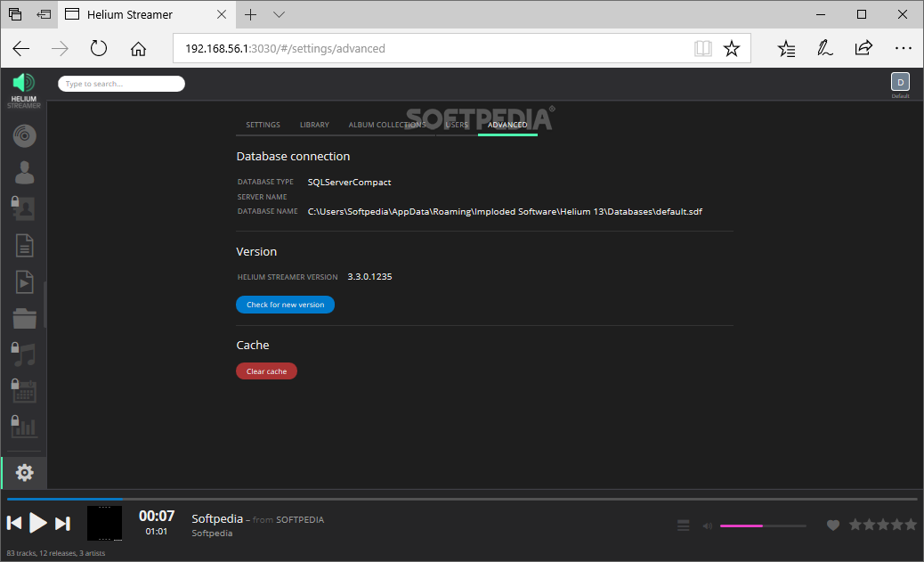
Task: Open the settings gear icon in sidebar
Action: point(24,472)
